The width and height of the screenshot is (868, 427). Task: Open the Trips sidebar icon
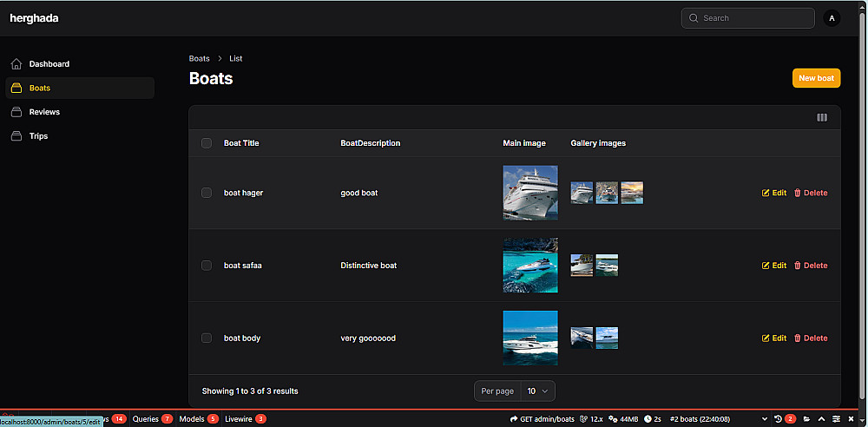pyautogui.click(x=16, y=135)
